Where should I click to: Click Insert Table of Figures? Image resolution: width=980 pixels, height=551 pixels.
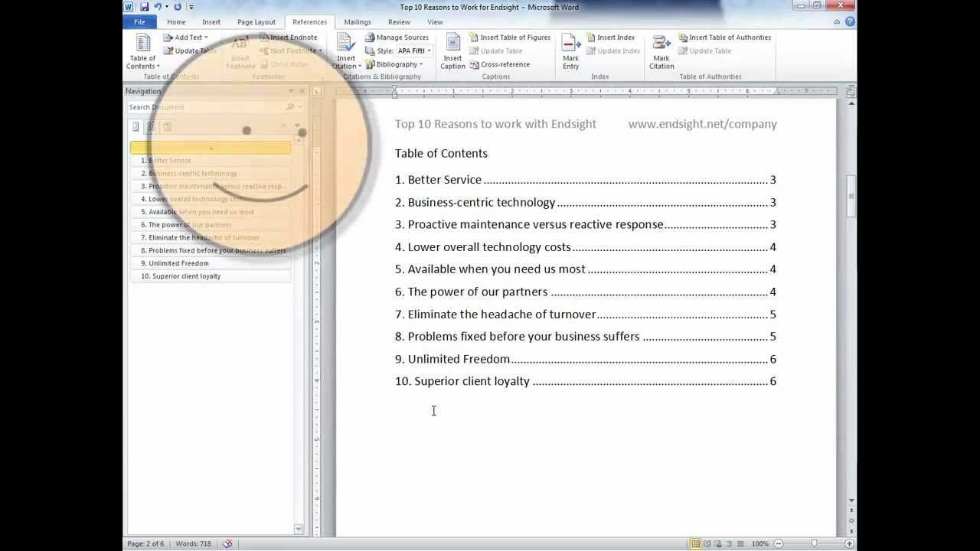point(510,37)
